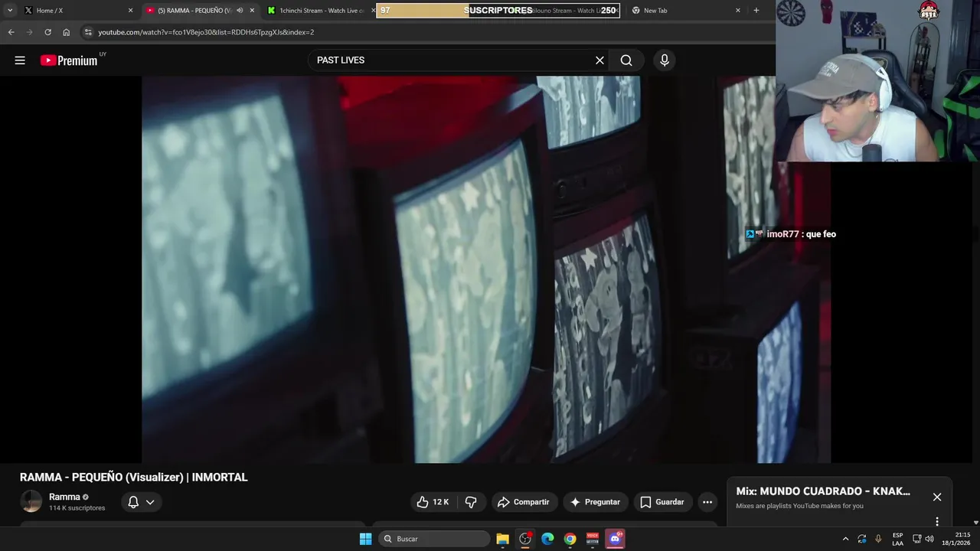Open notification bell for Ramma channel
980x551 pixels.
point(133,502)
